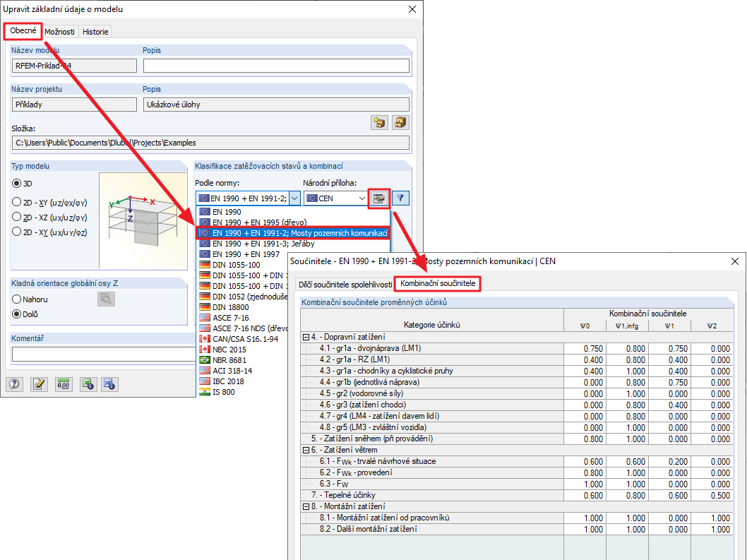Image resolution: width=747 pixels, height=560 pixels.
Task: Click the ψ0 value 0.750 for row 4.1
Action: pos(585,349)
